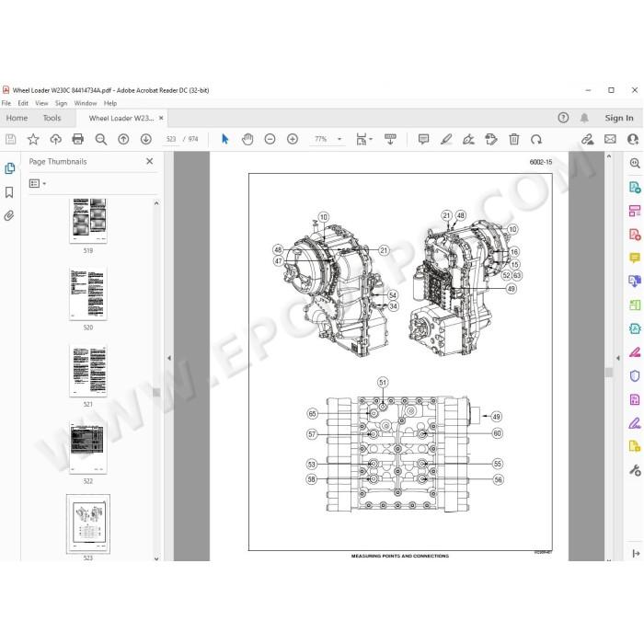Open the Attachments paperclip panel
The image size is (644, 644).
click(9, 215)
